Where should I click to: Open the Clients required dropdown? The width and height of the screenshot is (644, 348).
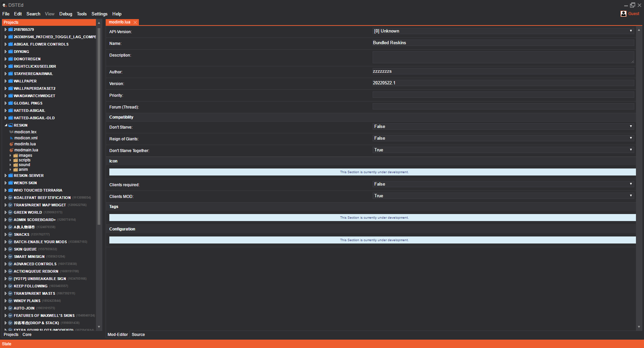tap(503, 184)
